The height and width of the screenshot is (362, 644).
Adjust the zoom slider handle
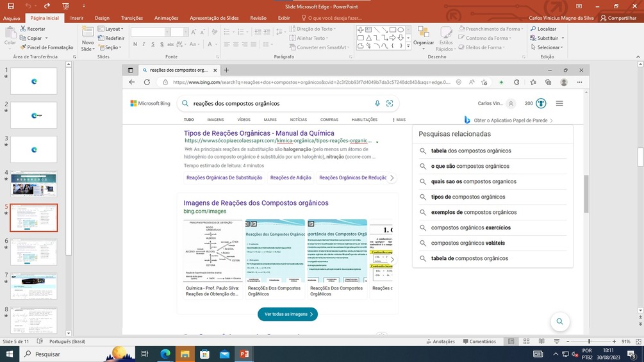(x=589, y=341)
